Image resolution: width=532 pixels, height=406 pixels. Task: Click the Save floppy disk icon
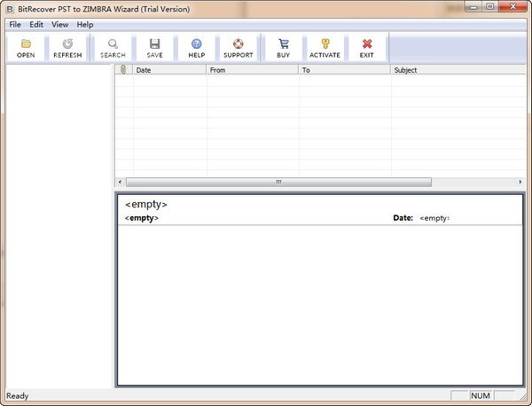[x=154, y=43]
